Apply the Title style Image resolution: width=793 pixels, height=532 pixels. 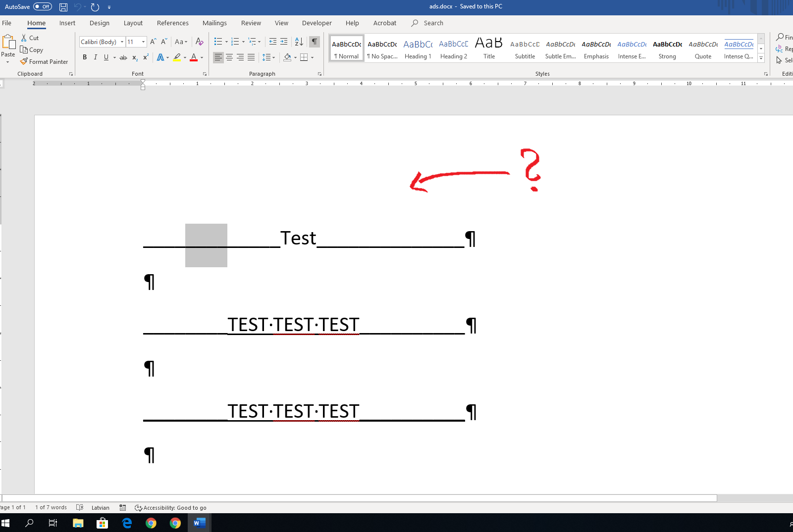[x=489, y=48]
